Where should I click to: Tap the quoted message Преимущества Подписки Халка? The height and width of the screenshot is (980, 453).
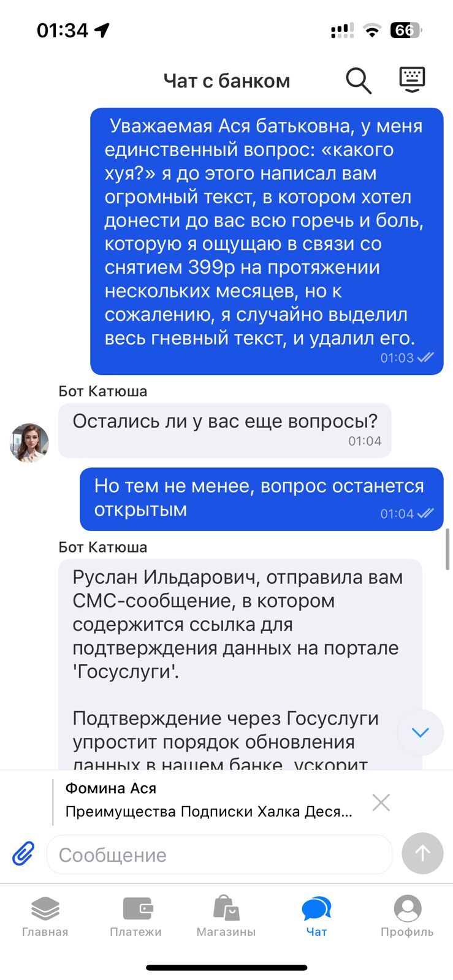[208, 812]
